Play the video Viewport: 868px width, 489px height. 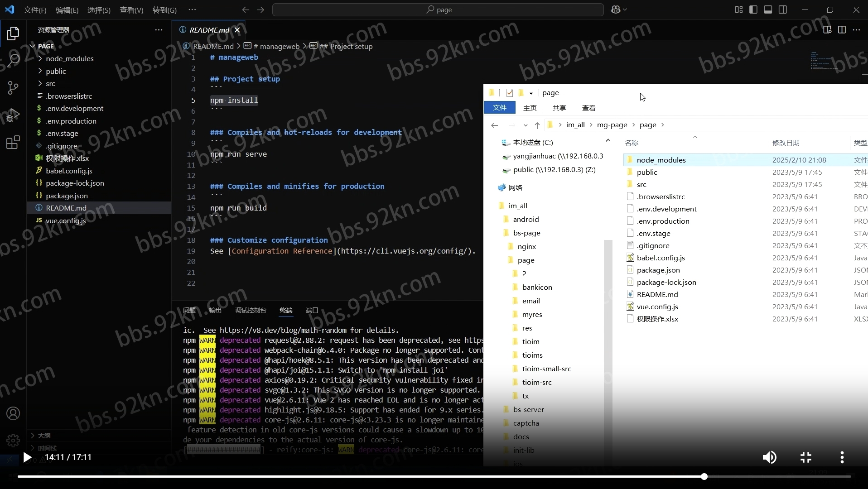click(x=27, y=457)
